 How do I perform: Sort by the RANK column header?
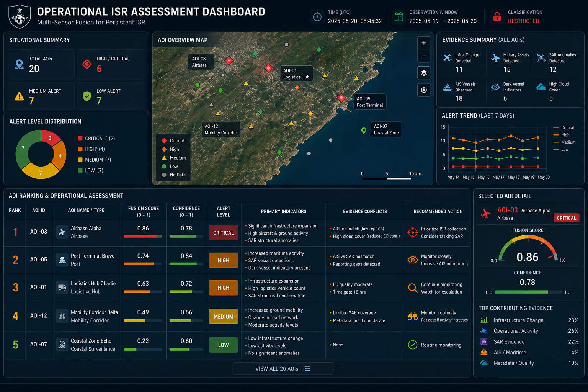(x=15, y=210)
